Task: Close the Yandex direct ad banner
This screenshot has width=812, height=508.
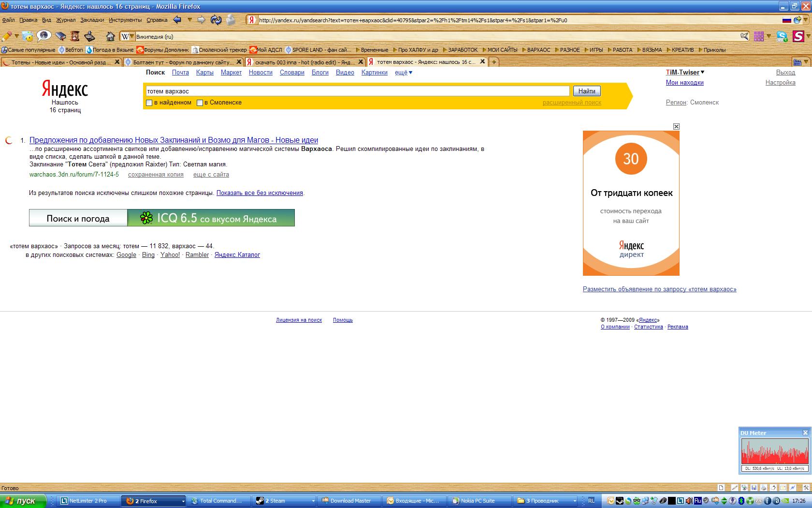Action: click(x=676, y=126)
